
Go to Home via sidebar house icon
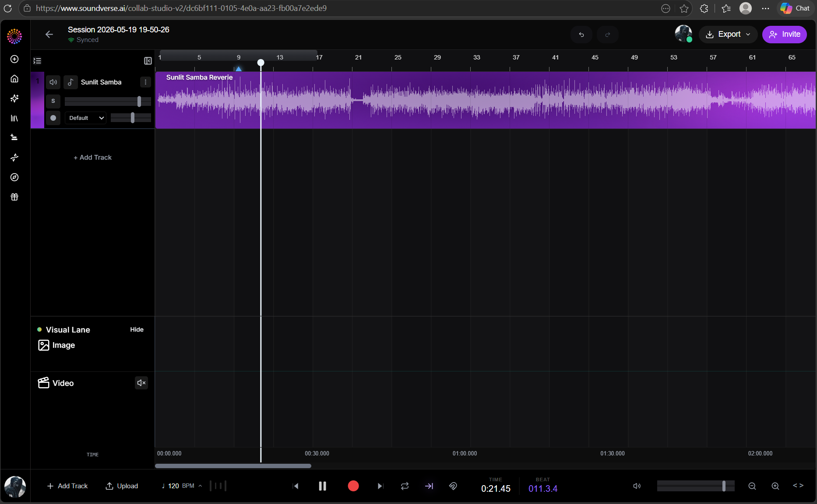click(14, 79)
